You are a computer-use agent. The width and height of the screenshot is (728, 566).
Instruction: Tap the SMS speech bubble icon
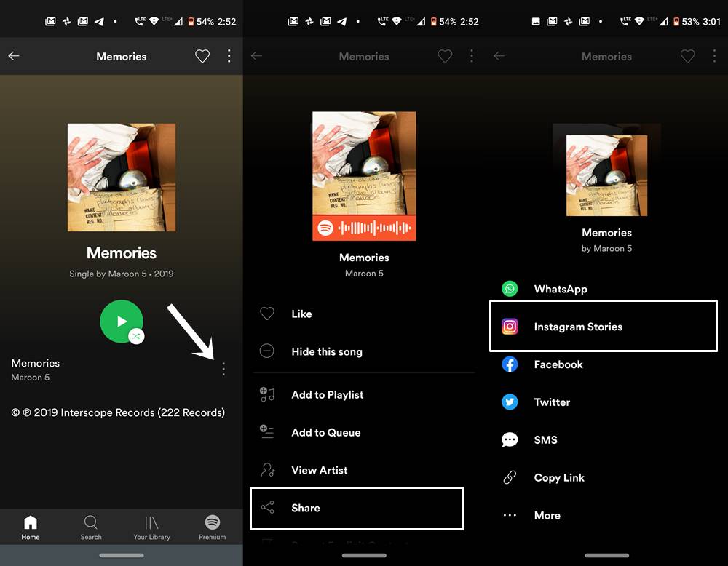[510, 439]
